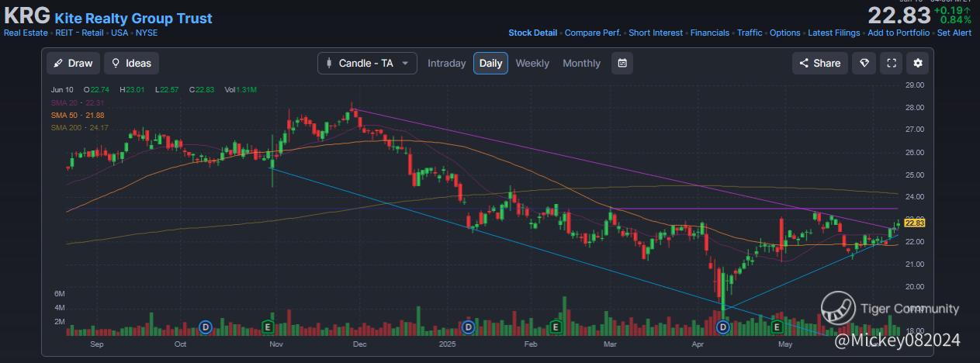This screenshot has height=363, width=980.
Task: Click the diamond premium icon
Action: point(864,63)
